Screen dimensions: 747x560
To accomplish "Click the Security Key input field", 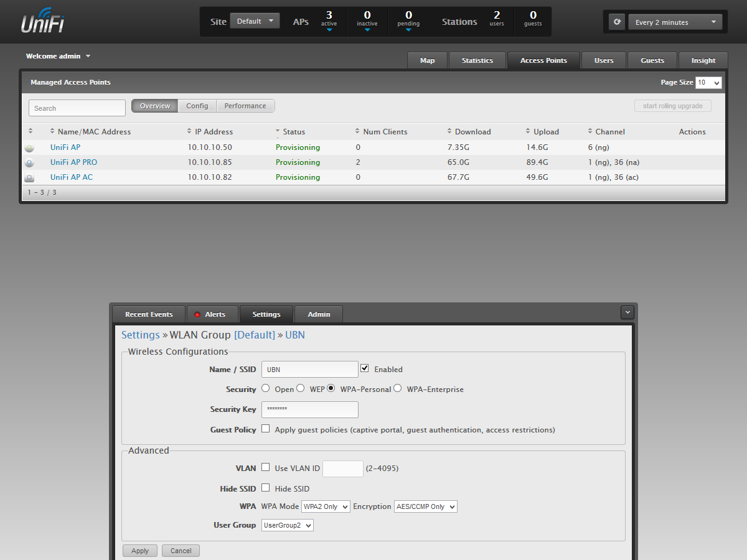I will pos(310,409).
